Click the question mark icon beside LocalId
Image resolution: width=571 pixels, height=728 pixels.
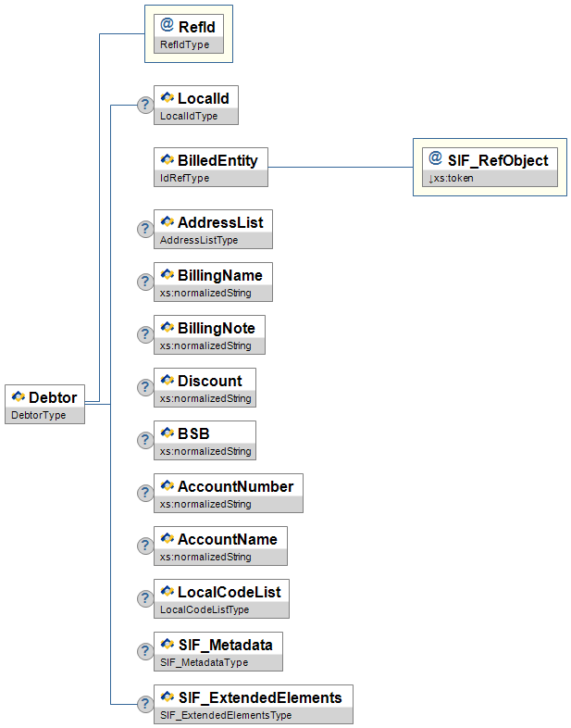(144, 105)
